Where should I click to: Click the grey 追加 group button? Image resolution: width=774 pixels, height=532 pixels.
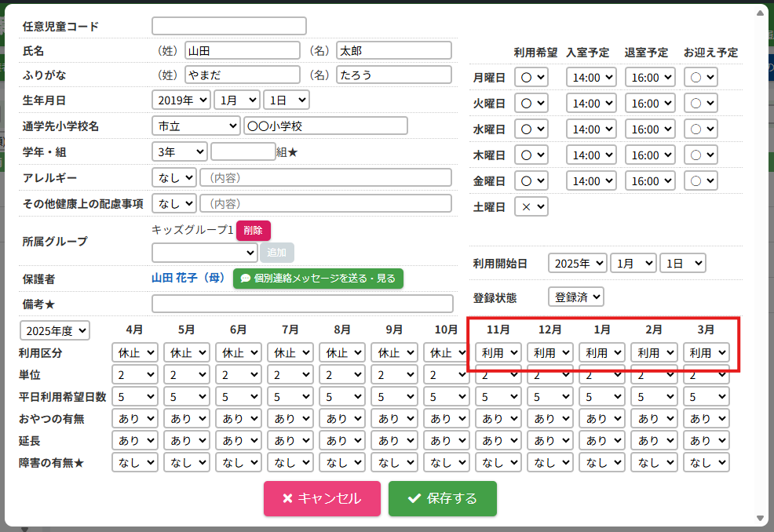click(277, 253)
